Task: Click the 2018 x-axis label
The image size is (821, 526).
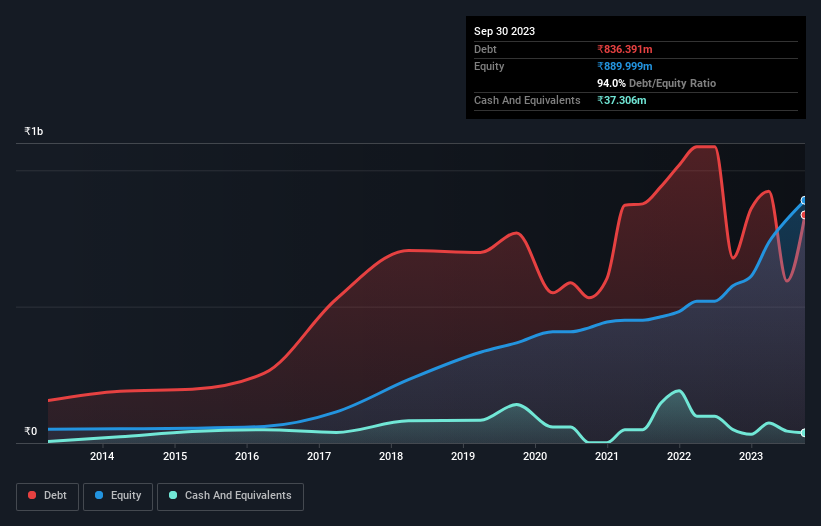Action: pyautogui.click(x=391, y=456)
